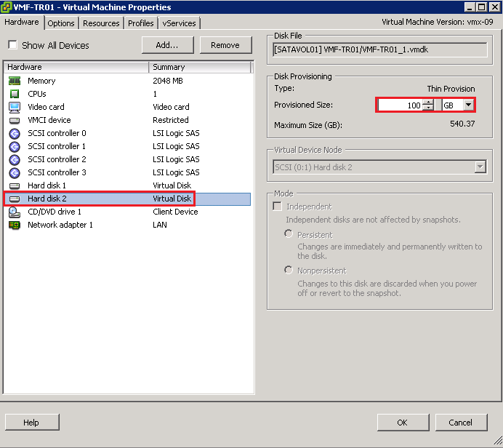Select the Persistent radio option
This screenshot has width=503, height=448.
[x=289, y=234]
